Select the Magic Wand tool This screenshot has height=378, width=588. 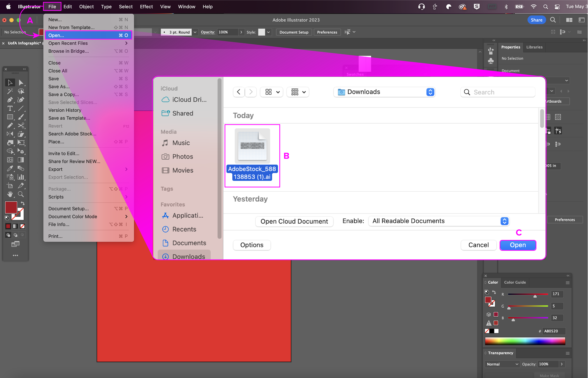[10, 91]
